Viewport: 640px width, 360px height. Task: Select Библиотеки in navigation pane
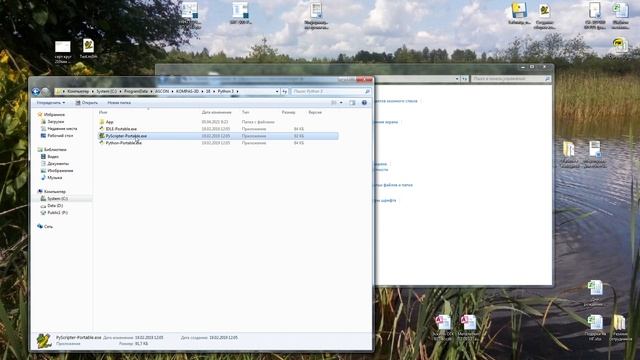click(55, 150)
